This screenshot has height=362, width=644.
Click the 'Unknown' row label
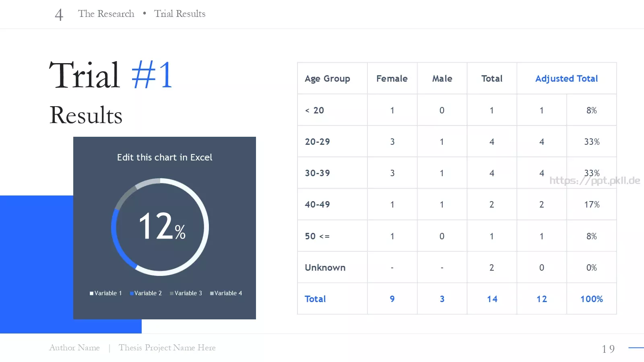coord(325,267)
